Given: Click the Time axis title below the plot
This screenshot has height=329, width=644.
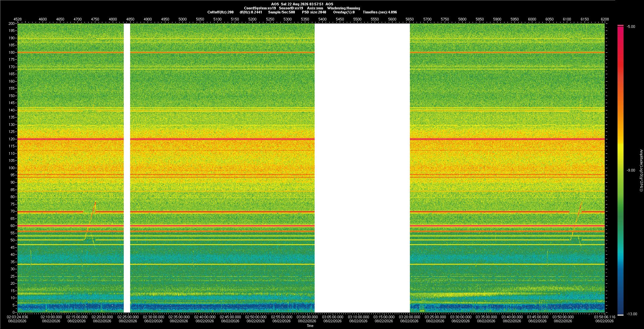Looking at the screenshot, I should coord(310,326).
